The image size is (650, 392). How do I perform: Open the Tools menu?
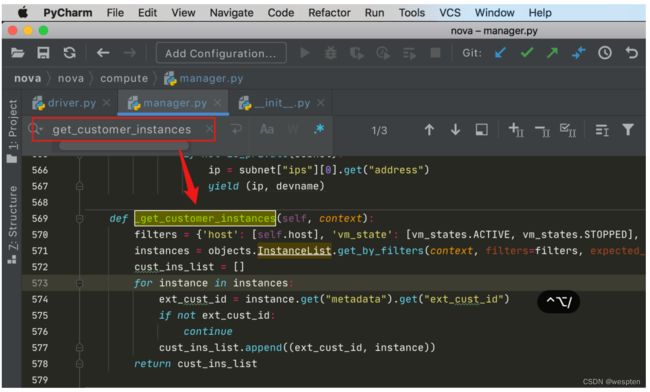412,13
